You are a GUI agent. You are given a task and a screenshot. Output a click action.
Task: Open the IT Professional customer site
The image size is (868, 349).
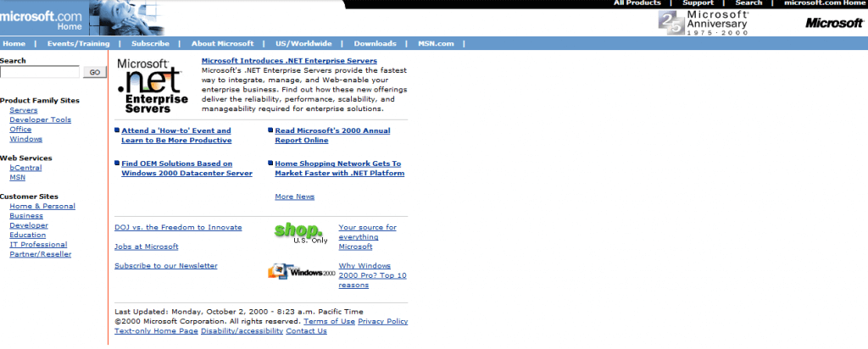click(x=38, y=245)
